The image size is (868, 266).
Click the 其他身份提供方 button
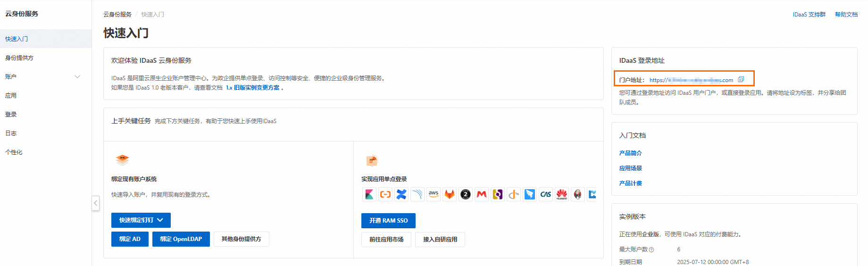point(241,239)
